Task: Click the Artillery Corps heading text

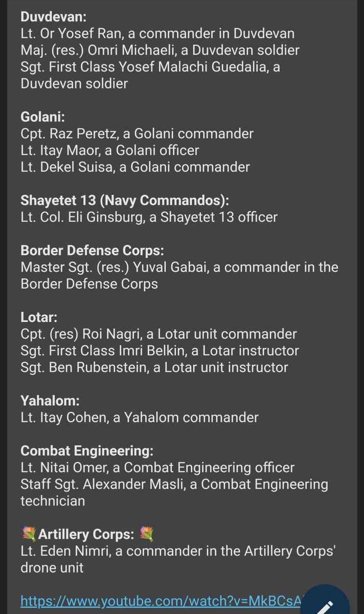Action: point(86,535)
